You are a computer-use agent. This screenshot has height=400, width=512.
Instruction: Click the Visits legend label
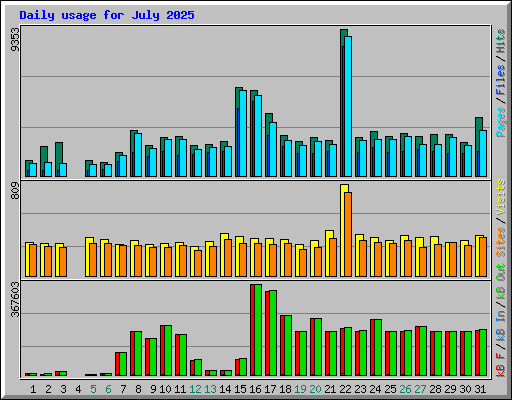[500, 197]
